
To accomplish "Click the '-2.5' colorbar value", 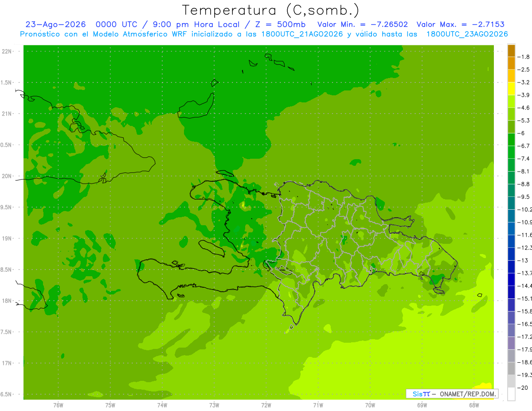I will click(x=524, y=70).
